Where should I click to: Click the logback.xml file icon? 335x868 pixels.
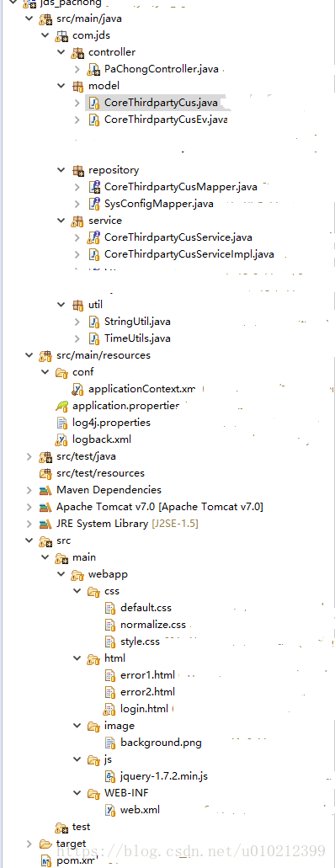click(61, 439)
